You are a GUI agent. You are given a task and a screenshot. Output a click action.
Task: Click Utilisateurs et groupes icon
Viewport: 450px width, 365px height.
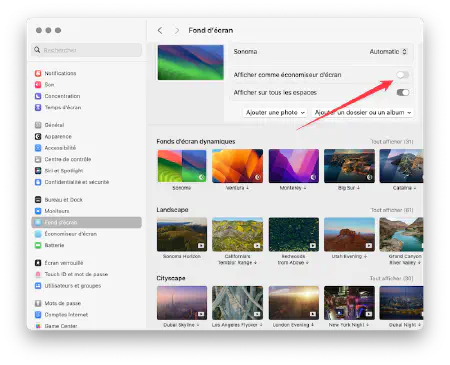(x=38, y=286)
